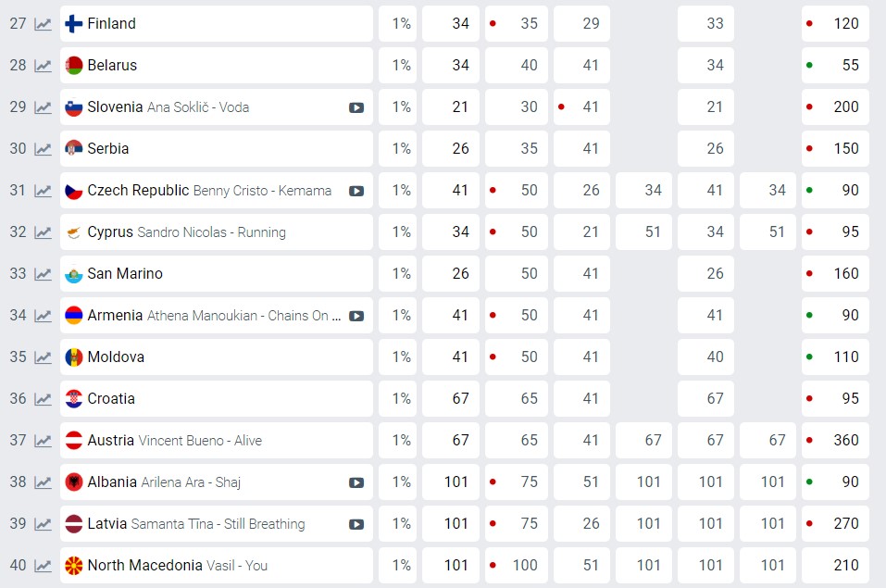Click the chart icon beside Croatia
The width and height of the screenshot is (886, 588).
click(x=43, y=399)
